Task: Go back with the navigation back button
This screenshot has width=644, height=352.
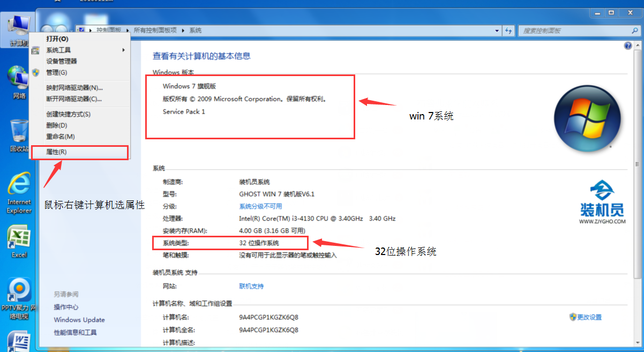Action: (48, 31)
